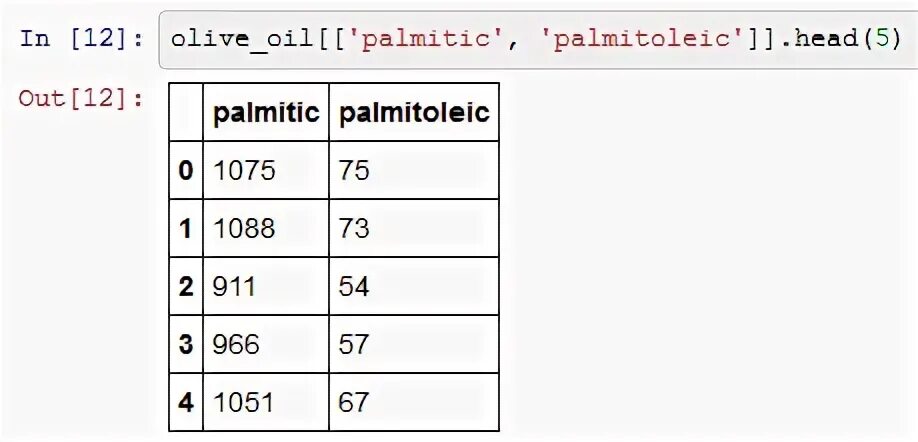The image size is (918, 442).
Task: Click the palmitoleic value 75
Action: (354, 171)
